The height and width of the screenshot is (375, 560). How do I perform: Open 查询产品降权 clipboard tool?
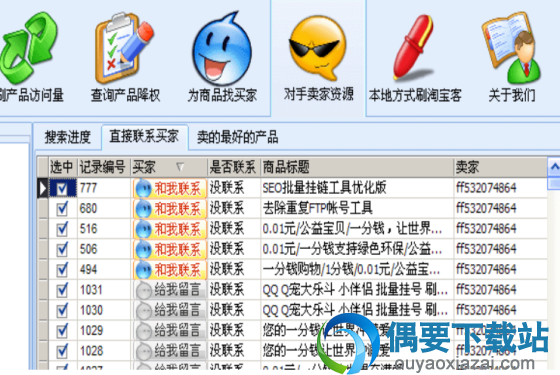point(125,57)
